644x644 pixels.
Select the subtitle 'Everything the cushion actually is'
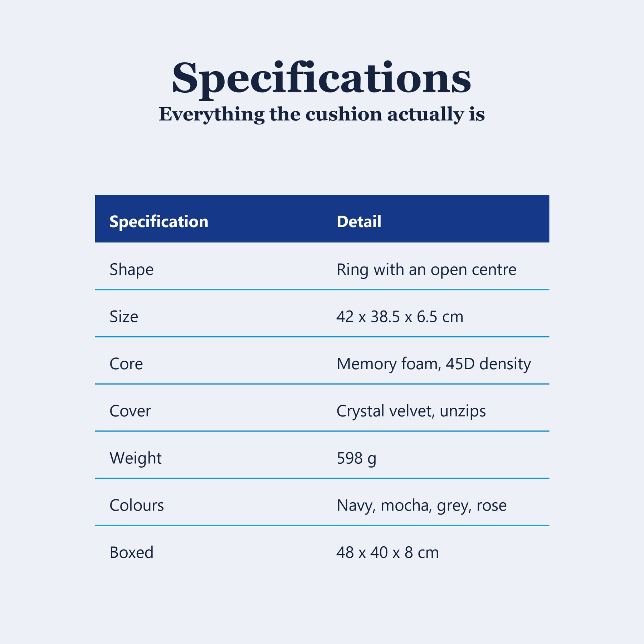click(x=322, y=114)
